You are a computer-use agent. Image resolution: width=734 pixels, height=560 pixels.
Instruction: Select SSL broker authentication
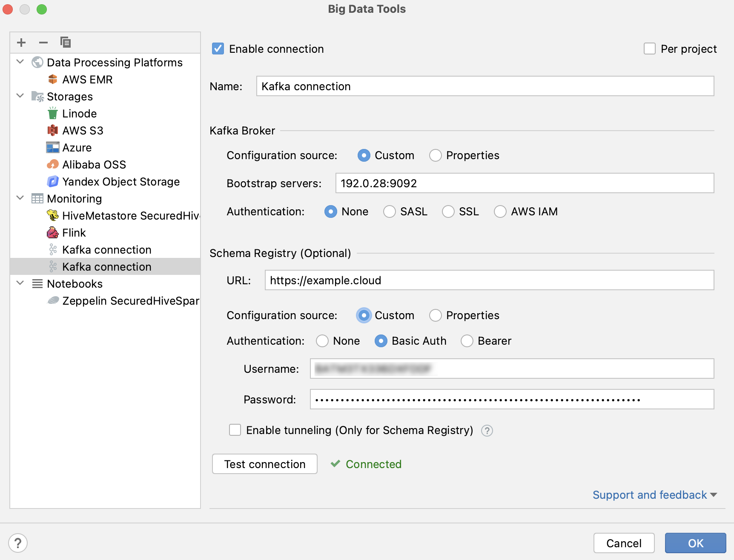coord(448,211)
